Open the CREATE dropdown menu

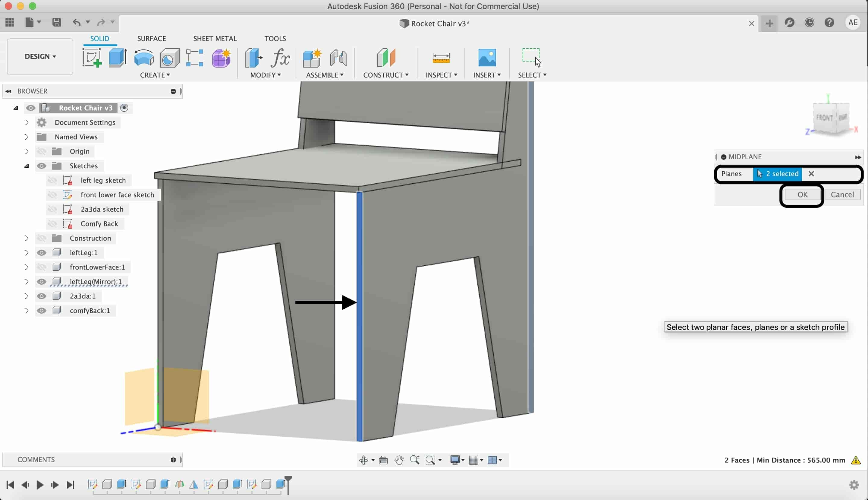(155, 75)
